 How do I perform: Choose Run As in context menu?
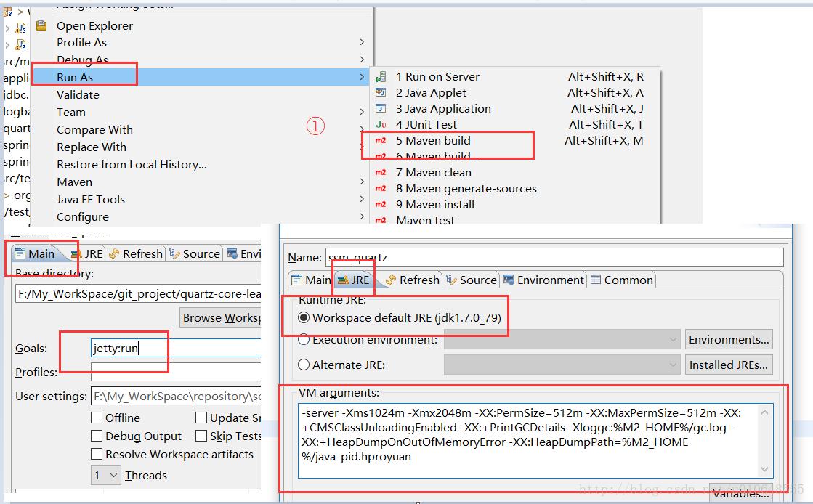tap(202, 77)
